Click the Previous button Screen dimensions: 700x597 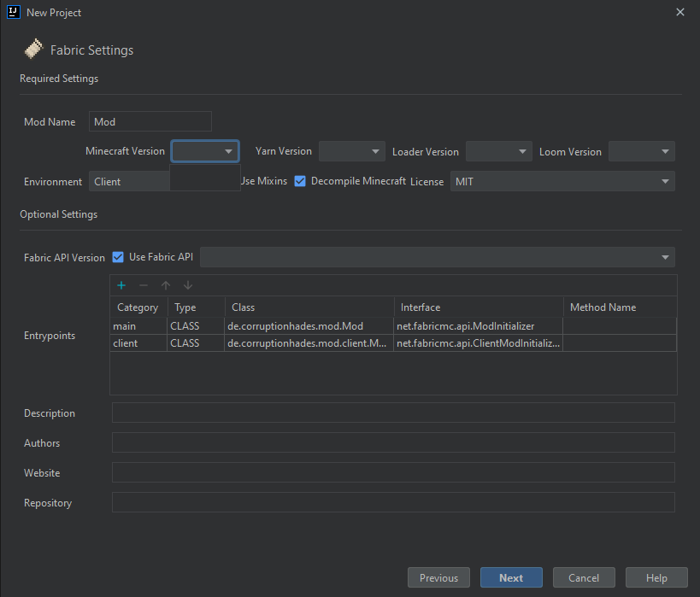click(438, 577)
